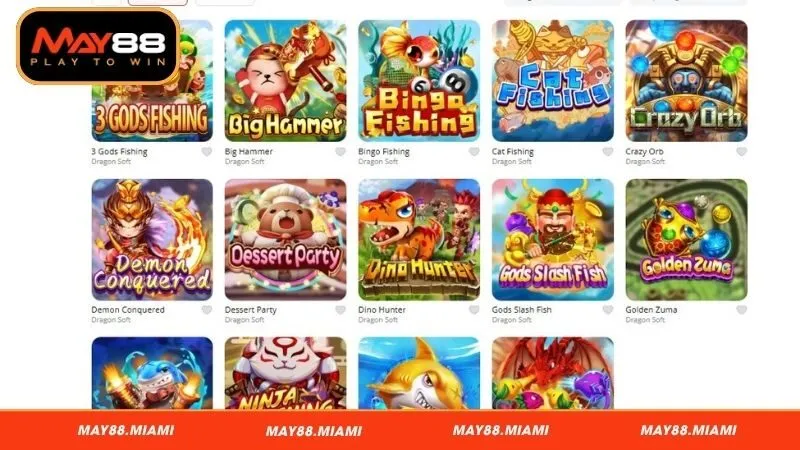The height and width of the screenshot is (450, 800).
Task: Toggle the heart for Big Hammer
Action: point(340,152)
